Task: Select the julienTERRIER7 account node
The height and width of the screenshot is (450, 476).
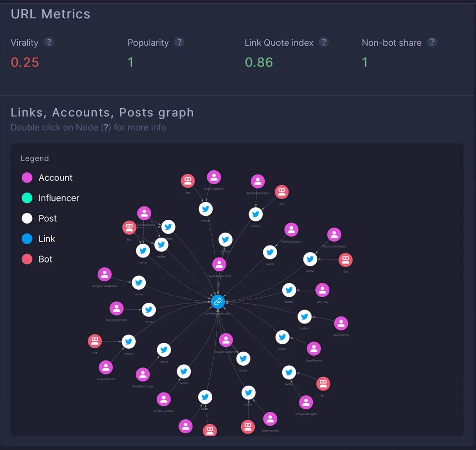Action: click(214, 177)
